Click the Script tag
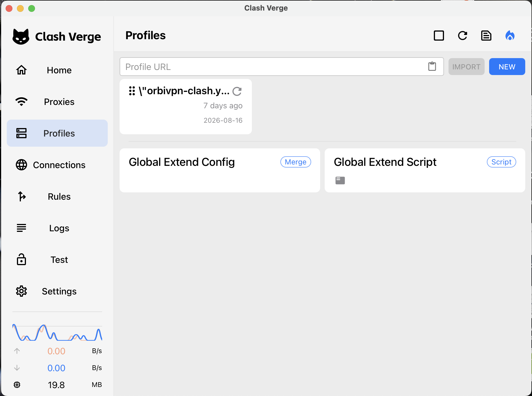The height and width of the screenshot is (396, 532). pyautogui.click(x=502, y=162)
